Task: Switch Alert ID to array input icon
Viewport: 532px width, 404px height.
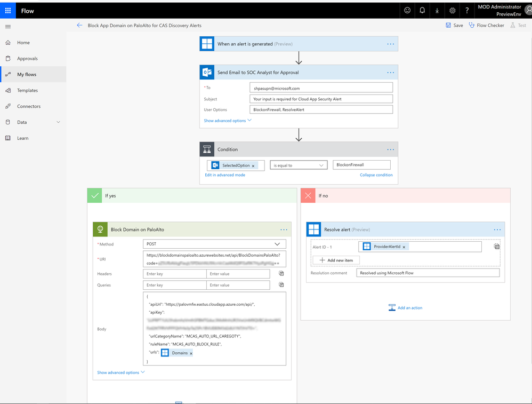Action: (x=497, y=247)
